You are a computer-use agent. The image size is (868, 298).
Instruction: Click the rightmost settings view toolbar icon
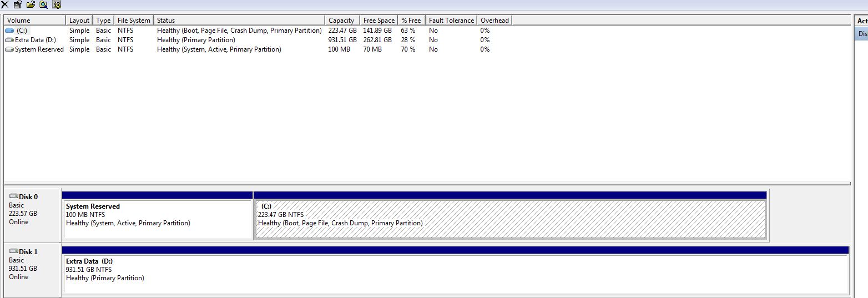[57, 4]
